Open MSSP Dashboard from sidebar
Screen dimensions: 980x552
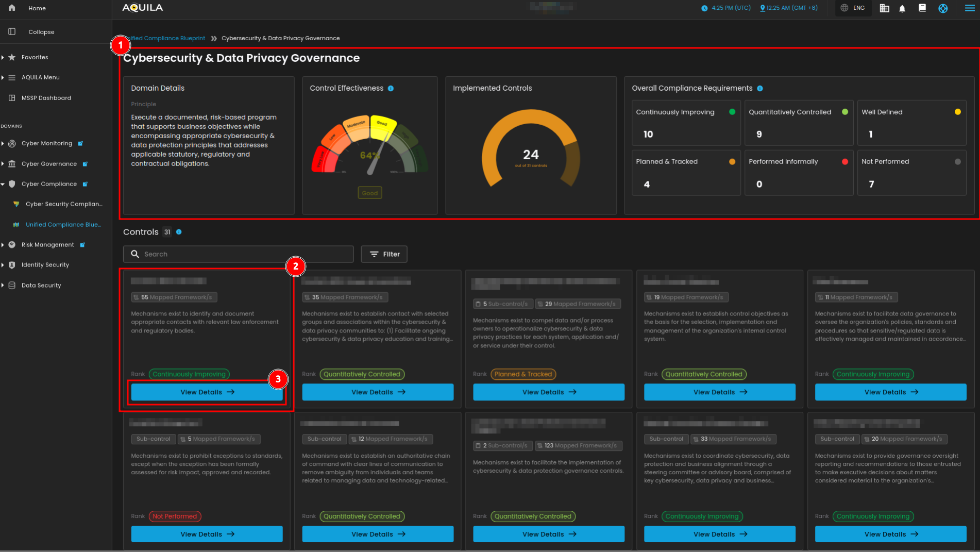coord(46,98)
